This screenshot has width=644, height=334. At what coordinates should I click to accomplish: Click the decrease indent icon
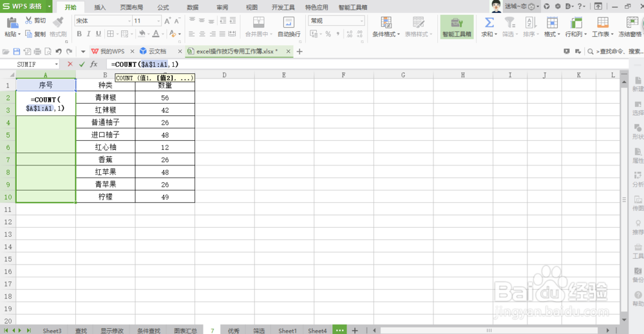(x=223, y=20)
